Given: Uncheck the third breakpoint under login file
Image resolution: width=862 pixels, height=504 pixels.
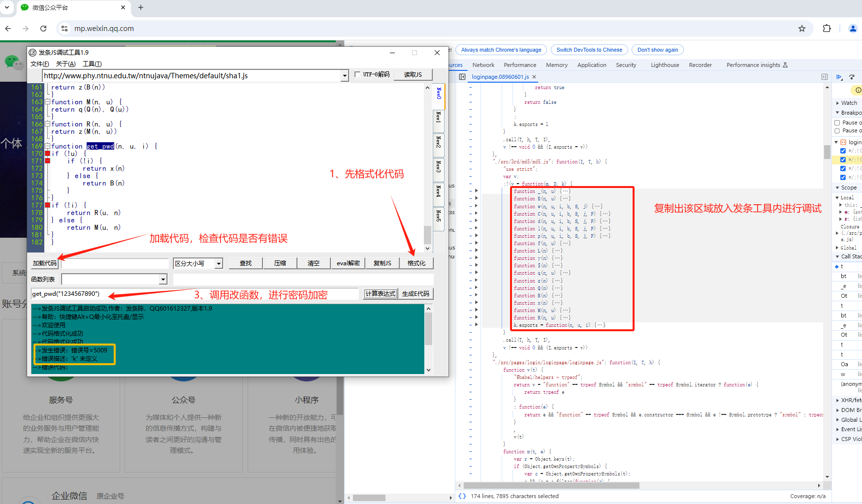Looking at the screenshot, I should (843, 168).
